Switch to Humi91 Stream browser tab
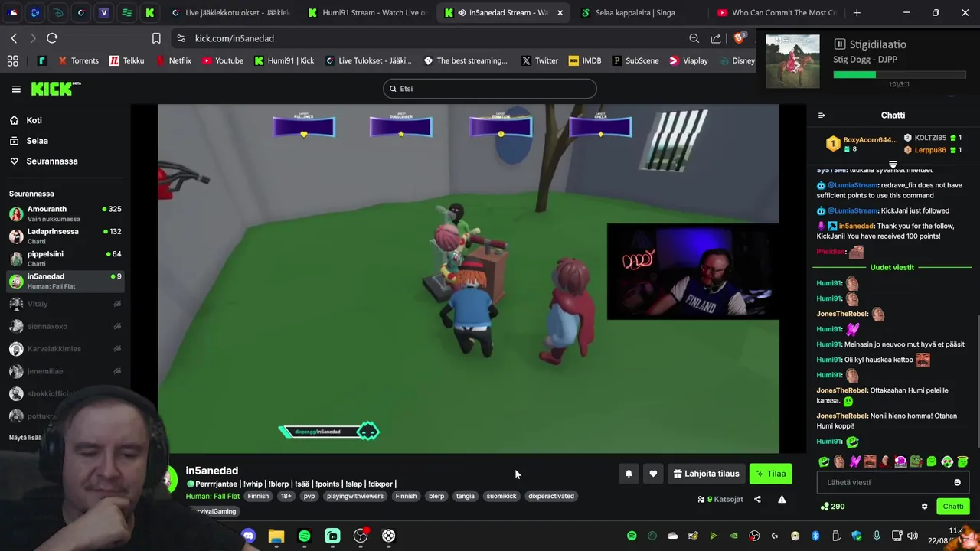 [366, 12]
